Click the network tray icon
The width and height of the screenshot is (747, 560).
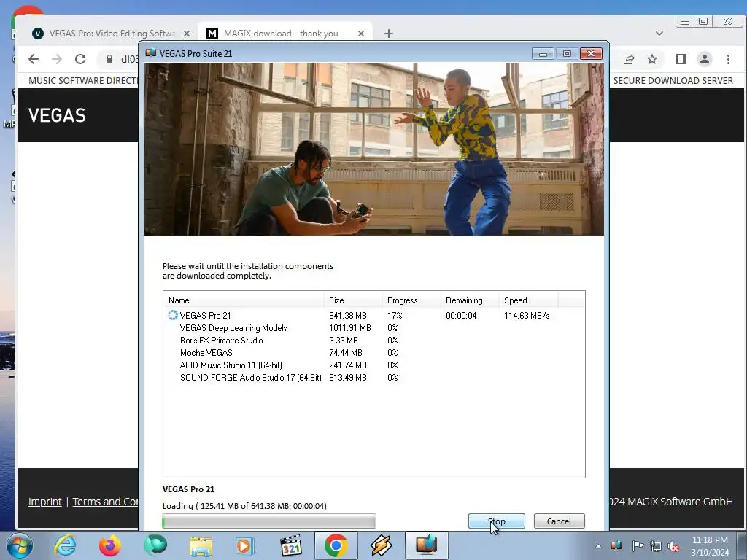pyautogui.click(x=656, y=546)
